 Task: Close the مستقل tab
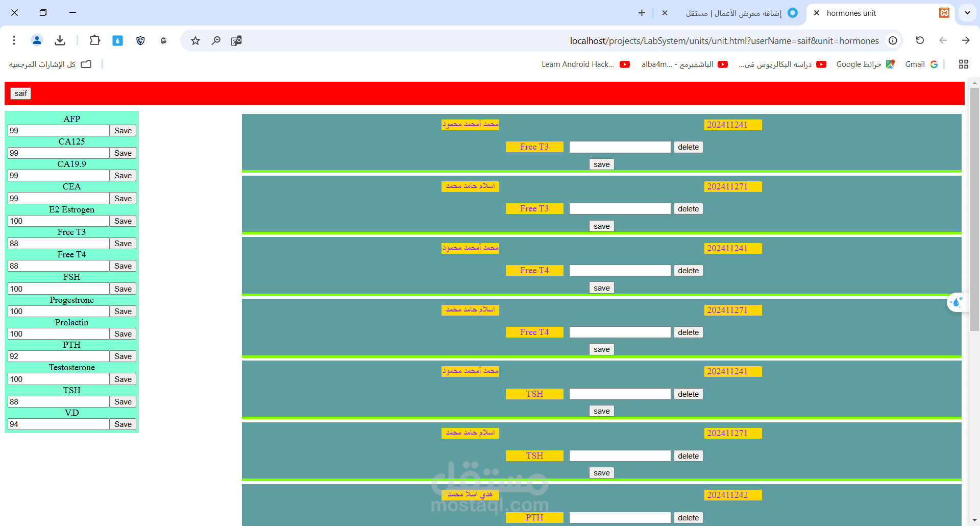(665, 13)
